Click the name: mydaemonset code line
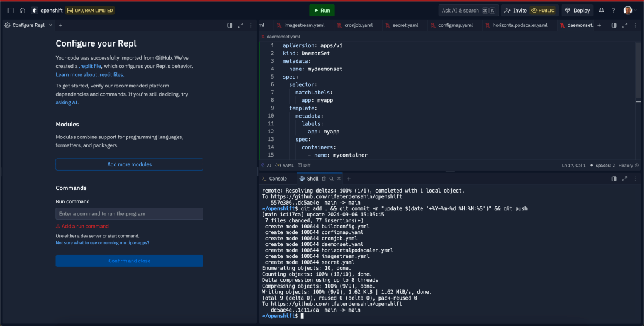 click(x=315, y=69)
